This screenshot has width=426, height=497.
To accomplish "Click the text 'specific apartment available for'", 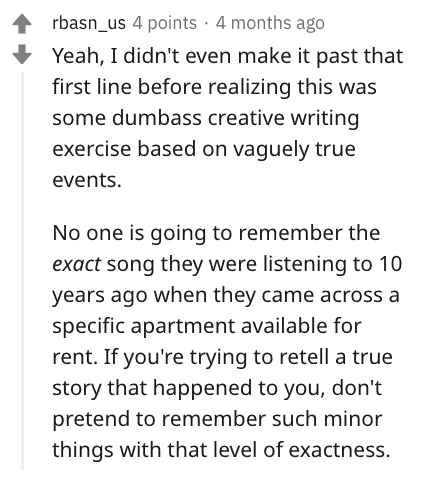I will tap(207, 326).
